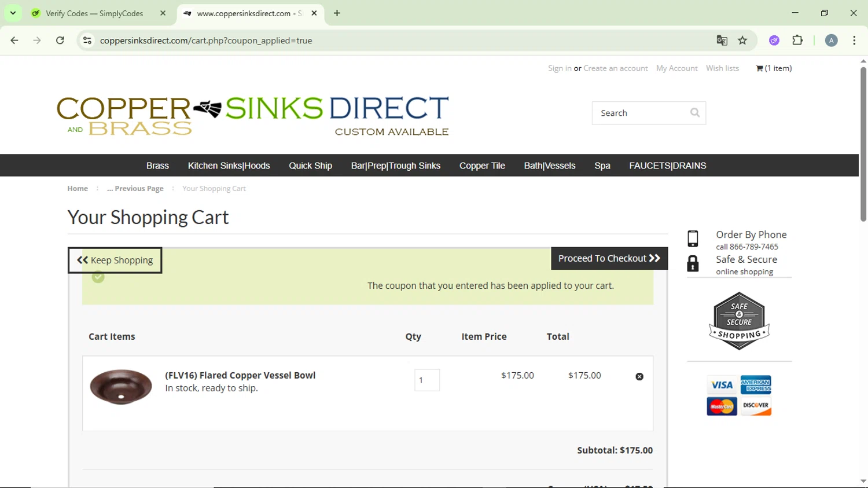Image resolution: width=868 pixels, height=488 pixels.
Task: Open My Account link
Action: [x=677, y=68]
